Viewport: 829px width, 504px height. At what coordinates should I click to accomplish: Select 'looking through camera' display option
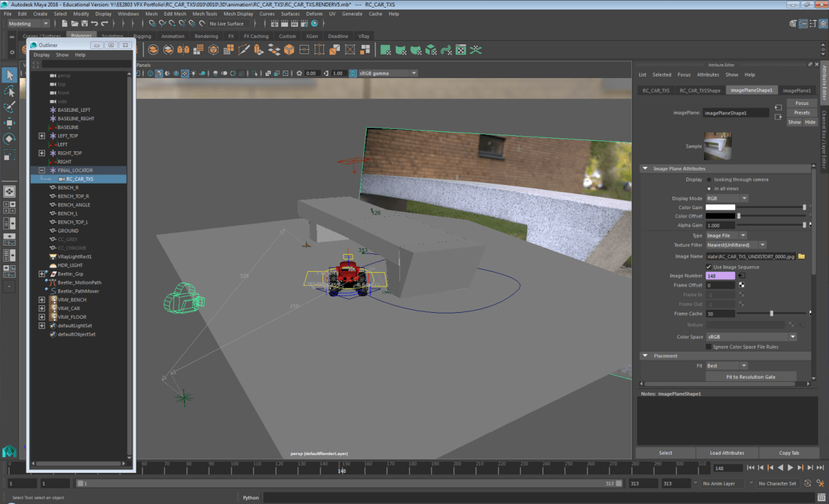click(709, 180)
